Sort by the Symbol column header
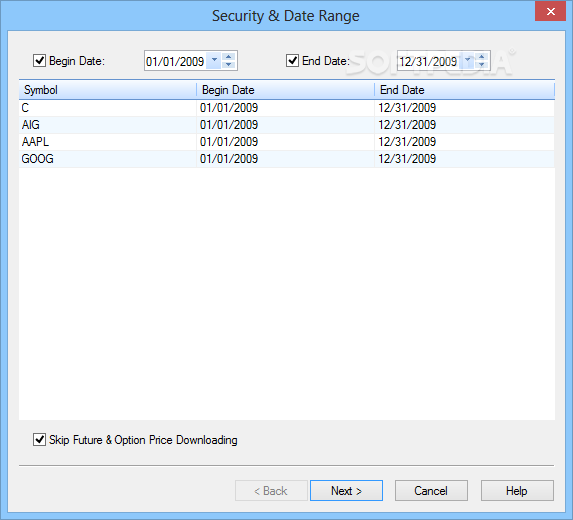Screen dimensions: 573x520 [107, 90]
